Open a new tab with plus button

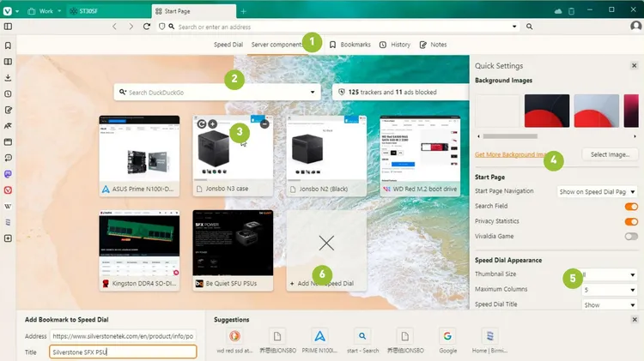(243, 11)
